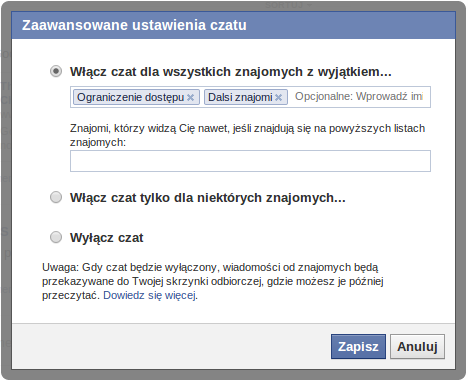Click the 'Dalsi znajomi' tag label
Image resolution: width=468 pixels, height=380 pixels.
pos(240,97)
